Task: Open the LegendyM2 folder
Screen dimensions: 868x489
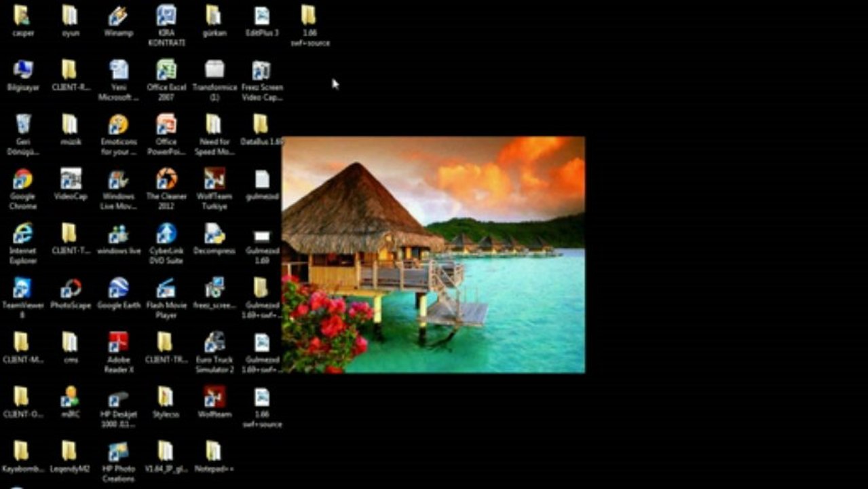Action: pos(70,451)
